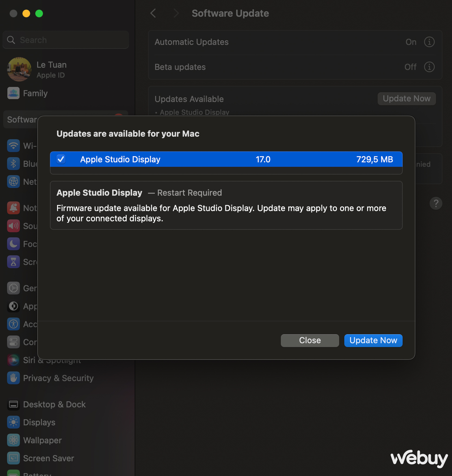Image resolution: width=452 pixels, height=476 pixels.
Task: Go forward using the right chevron
Action: (x=176, y=13)
